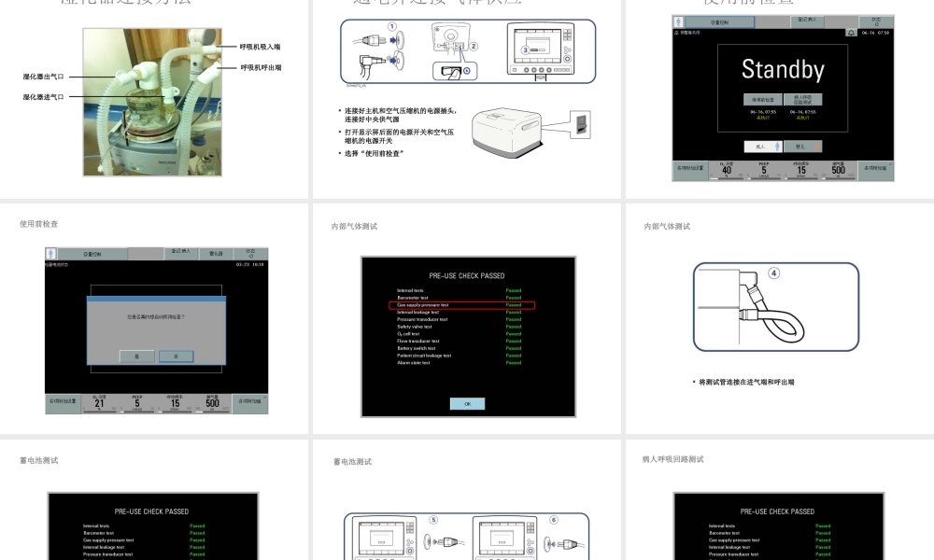934x560 pixels.
Task: Expand the 状态 status selector
Action: 875,21
